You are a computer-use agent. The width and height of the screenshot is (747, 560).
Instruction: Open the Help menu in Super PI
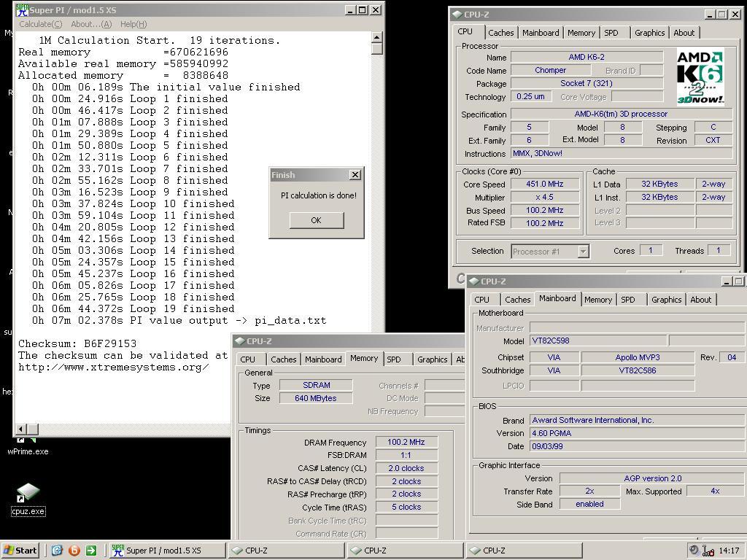click(x=133, y=24)
